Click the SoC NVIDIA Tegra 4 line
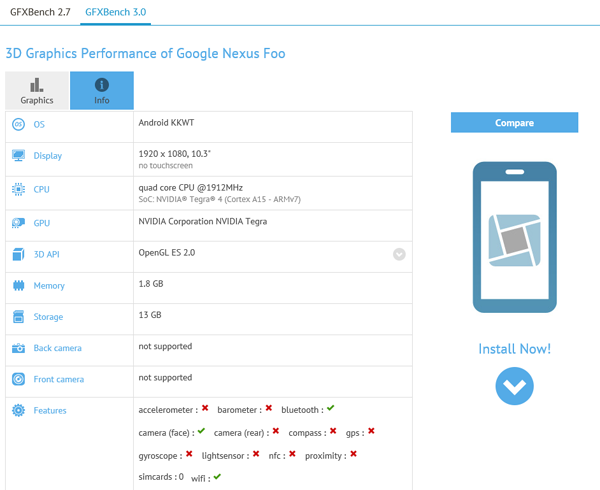This screenshot has height=490, width=600. point(220,199)
